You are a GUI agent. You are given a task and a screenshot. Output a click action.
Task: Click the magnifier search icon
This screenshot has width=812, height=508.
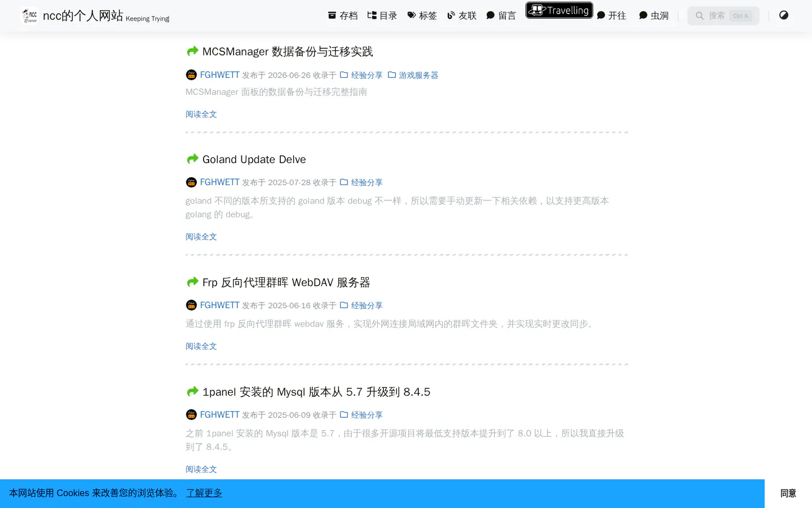click(x=700, y=16)
